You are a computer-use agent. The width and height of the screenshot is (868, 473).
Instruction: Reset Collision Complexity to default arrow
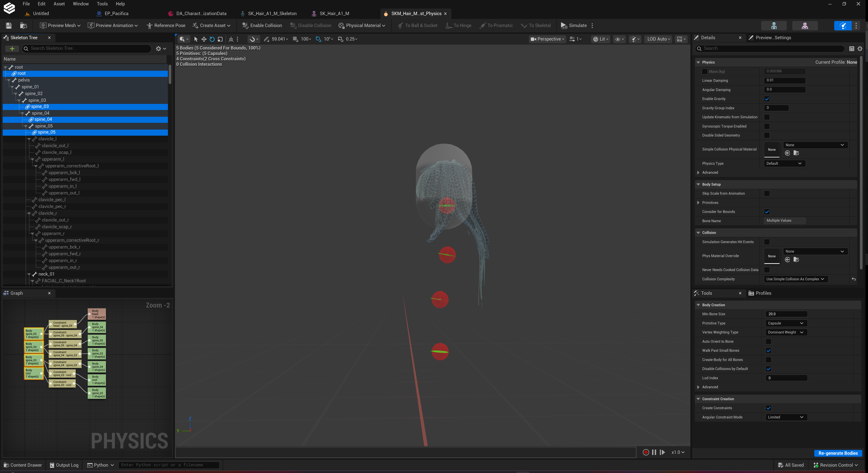(x=854, y=279)
